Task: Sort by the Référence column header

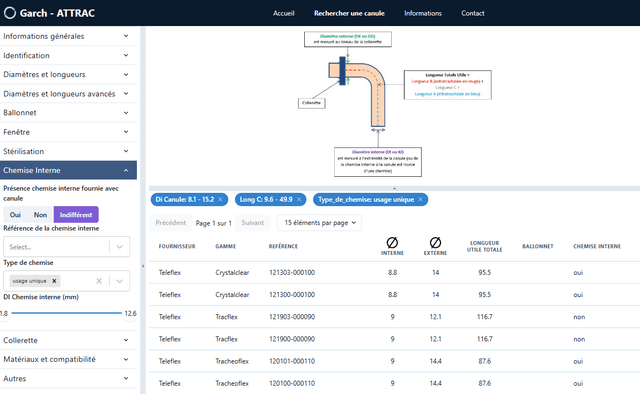Action: pyautogui.click(x=283, y=246)
